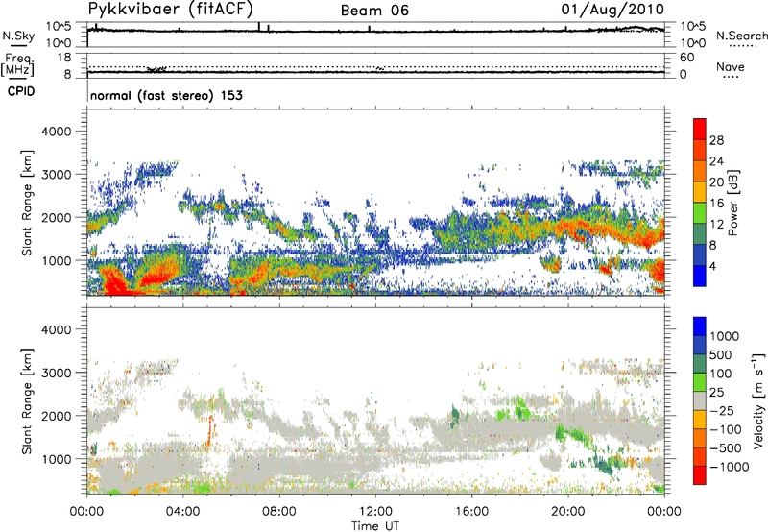
Task: Click the "500" value on Velocity color bar
Action: pos(723,354)
